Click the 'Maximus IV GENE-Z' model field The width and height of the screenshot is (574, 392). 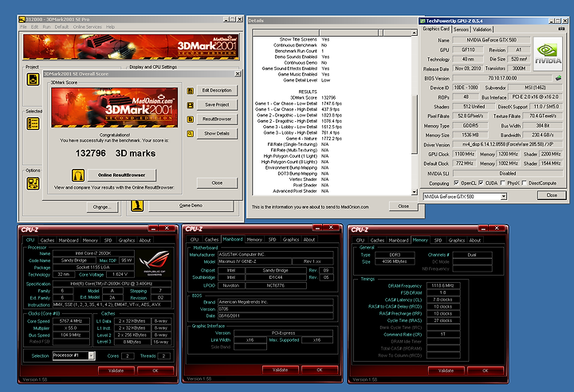(254, 261)
